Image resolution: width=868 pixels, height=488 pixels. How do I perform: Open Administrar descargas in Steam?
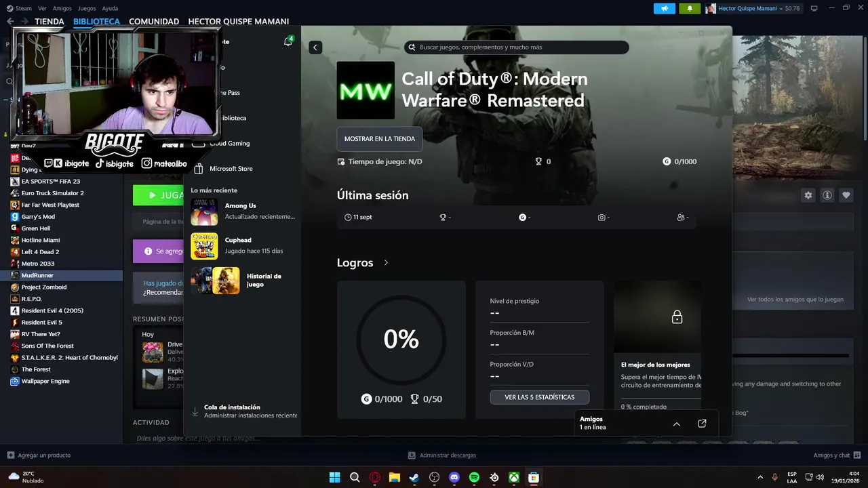click(x=442, y=455)
